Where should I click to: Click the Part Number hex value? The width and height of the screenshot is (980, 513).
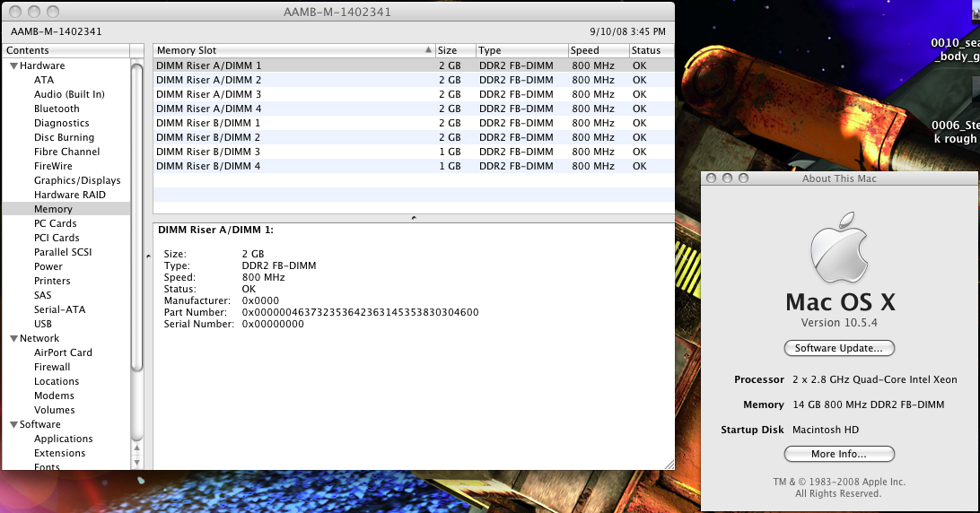click(360, 312)
